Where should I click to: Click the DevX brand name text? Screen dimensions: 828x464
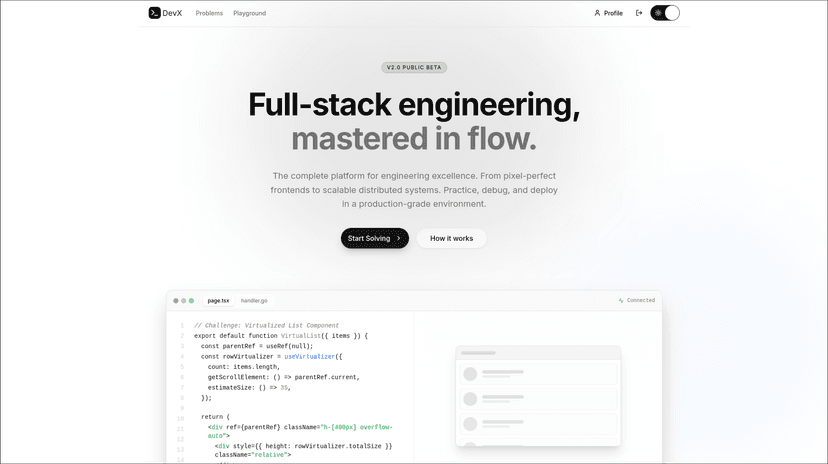coord(174,13)
